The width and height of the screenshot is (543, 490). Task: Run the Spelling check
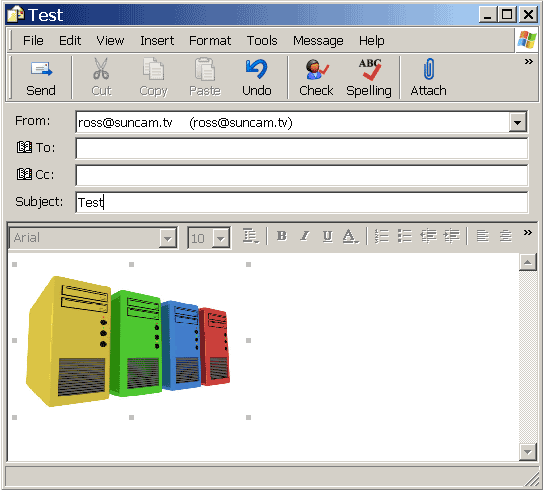coord(369,79)
